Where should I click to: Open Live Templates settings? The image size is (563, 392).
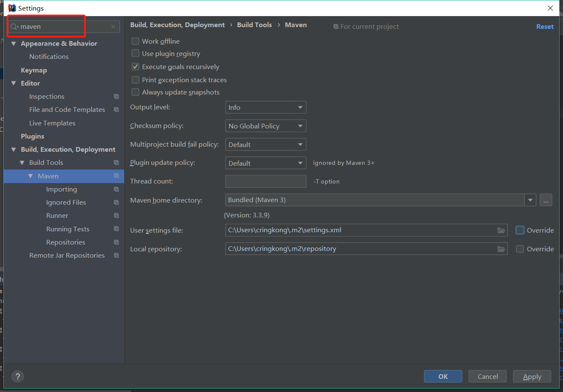(52, 123)
